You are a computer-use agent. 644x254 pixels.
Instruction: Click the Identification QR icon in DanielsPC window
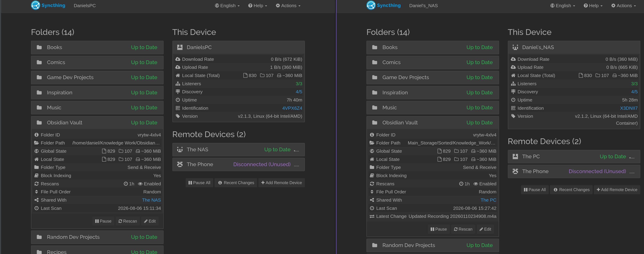[178, 108]
